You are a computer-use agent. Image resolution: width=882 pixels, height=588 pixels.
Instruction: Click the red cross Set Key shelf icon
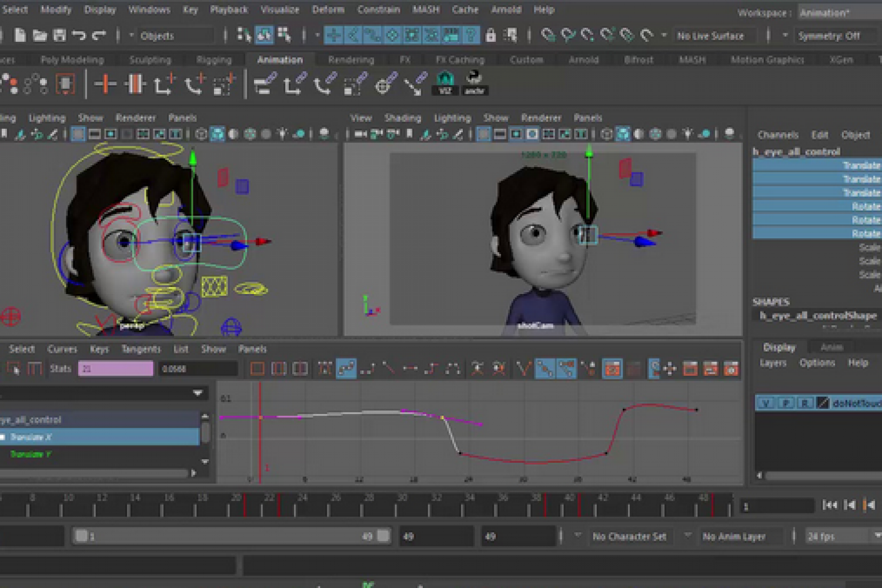click(x=105, y=83)
